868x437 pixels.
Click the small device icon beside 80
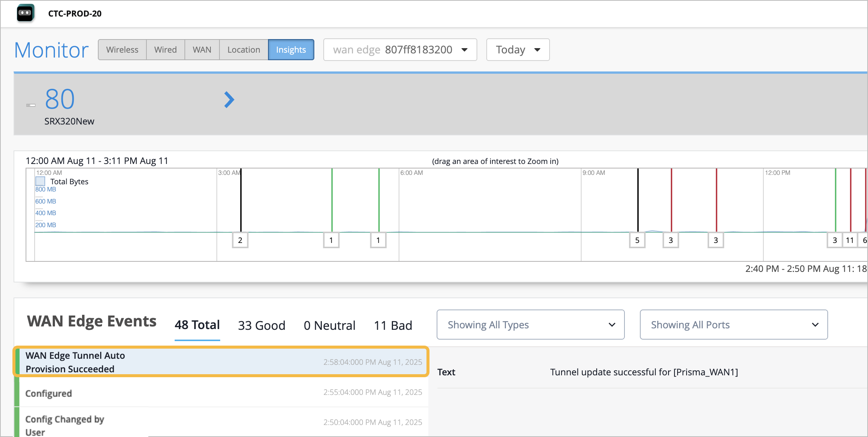click(31, 105)
